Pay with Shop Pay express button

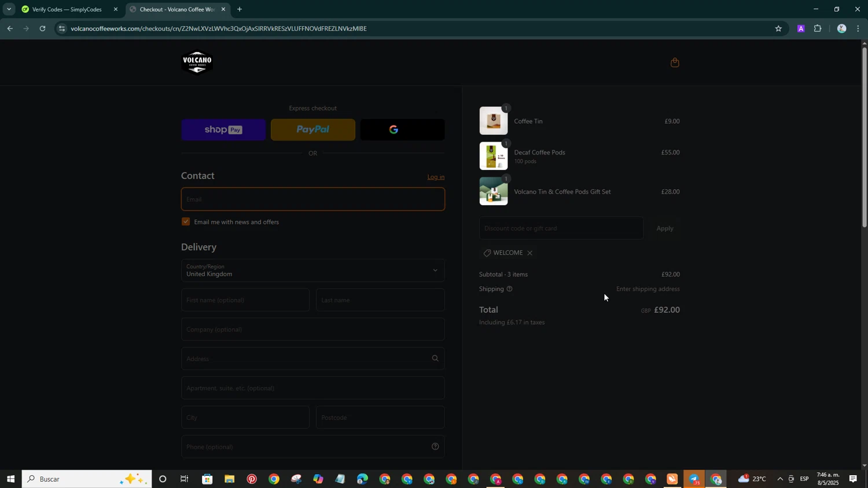(223, 130)
